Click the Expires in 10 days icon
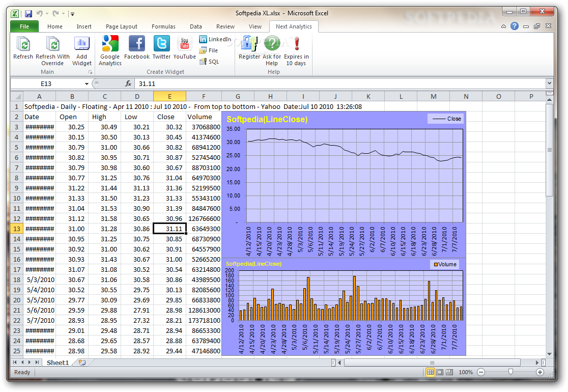This screenshot has height=392, width=568. 296,51
